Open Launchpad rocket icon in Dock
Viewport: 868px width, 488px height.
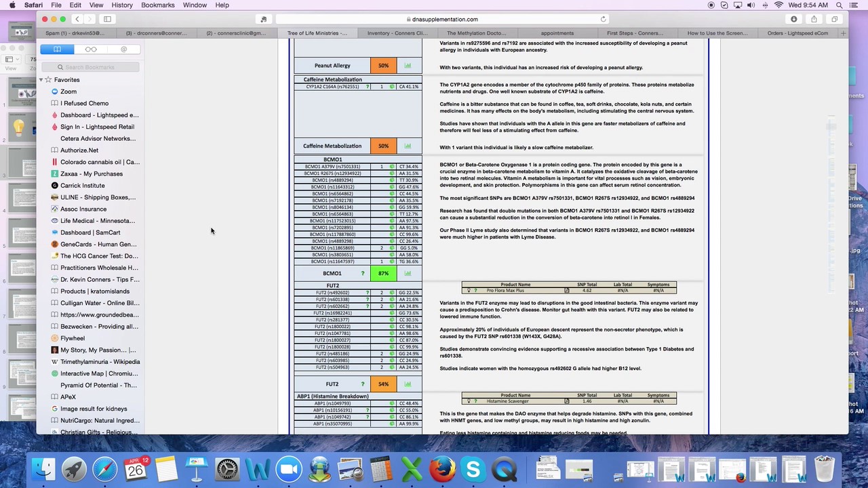coord(74,469)
